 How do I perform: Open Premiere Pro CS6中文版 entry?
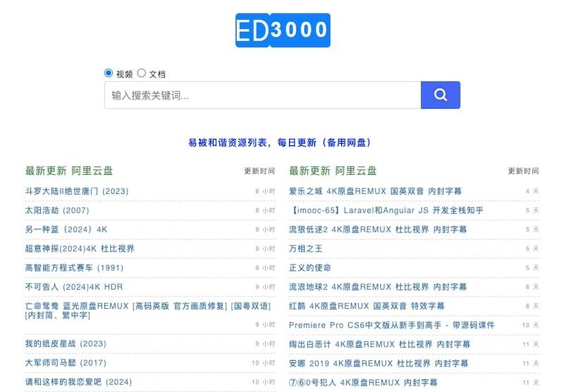pyautogui.click(x=391, y=325)
